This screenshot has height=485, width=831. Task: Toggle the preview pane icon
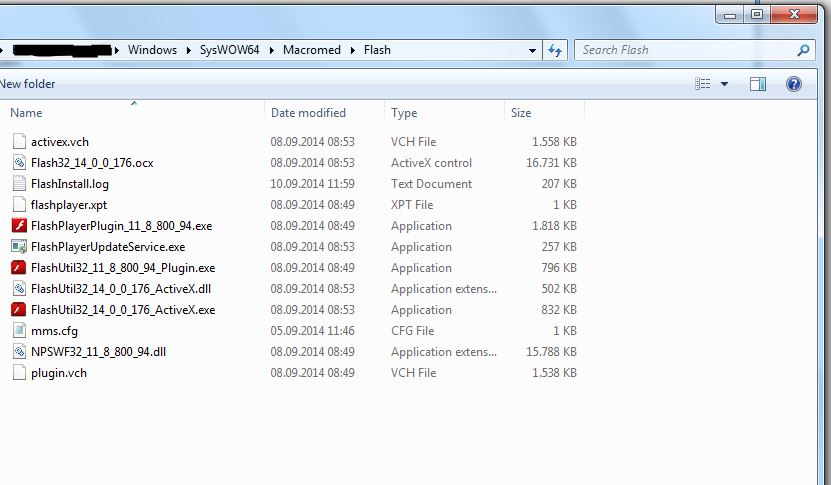point(758,84)
